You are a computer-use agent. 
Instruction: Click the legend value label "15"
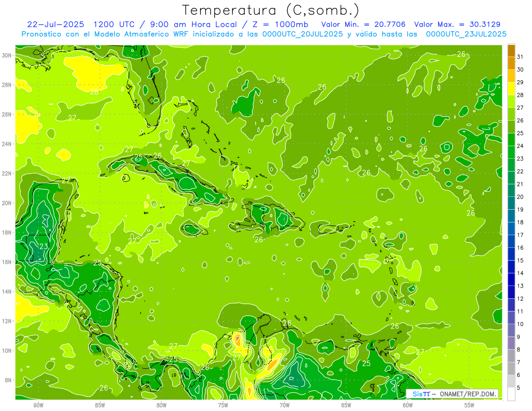(x=520, y=261)
